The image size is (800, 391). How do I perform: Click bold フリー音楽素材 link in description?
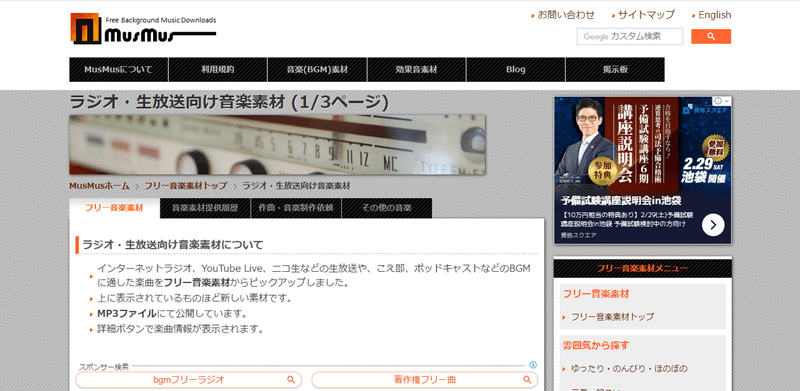click(197, 283)
